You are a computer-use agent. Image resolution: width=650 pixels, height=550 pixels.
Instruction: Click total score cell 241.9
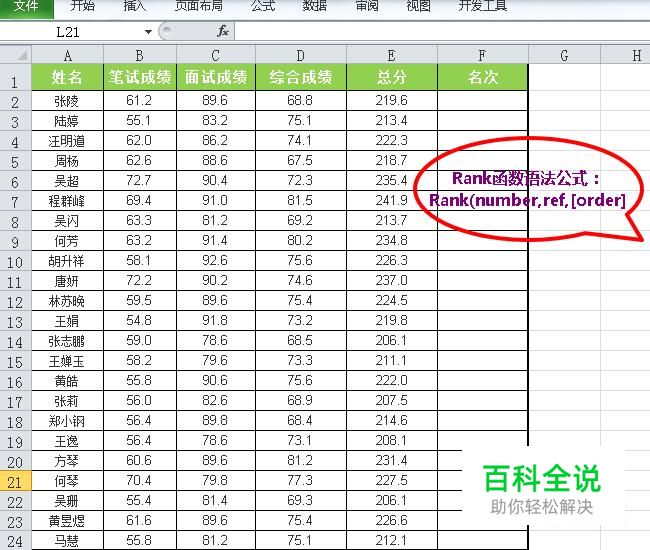pos(391,201)
